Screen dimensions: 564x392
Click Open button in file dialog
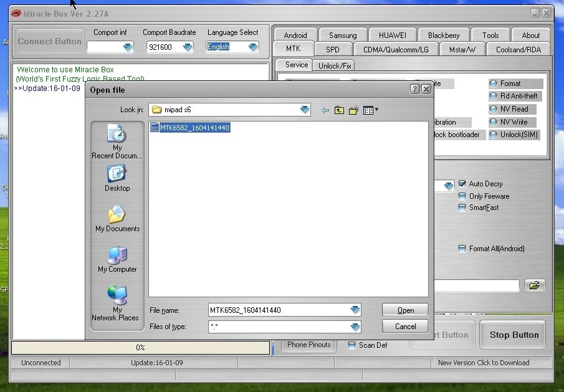point(405,310)
